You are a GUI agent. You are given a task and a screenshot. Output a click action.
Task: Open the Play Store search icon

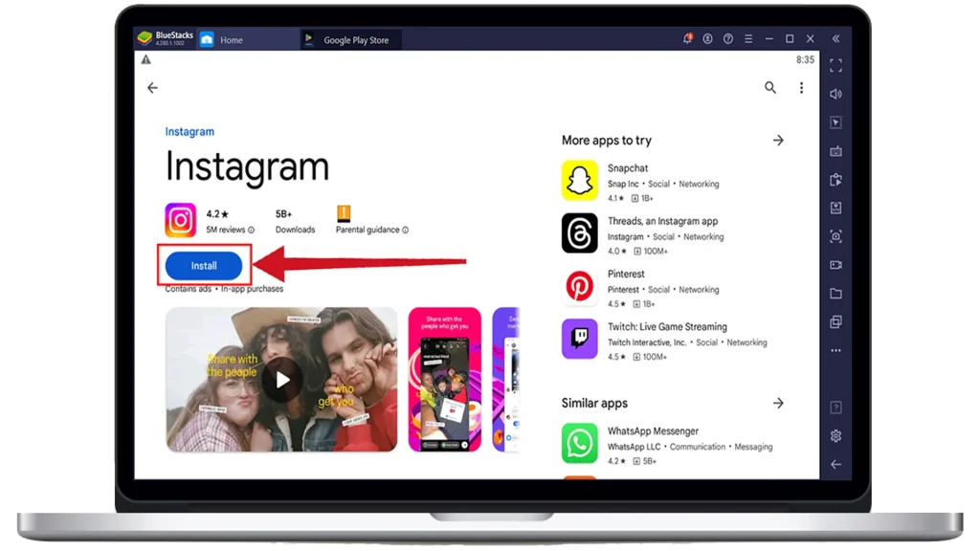(770, 87)
